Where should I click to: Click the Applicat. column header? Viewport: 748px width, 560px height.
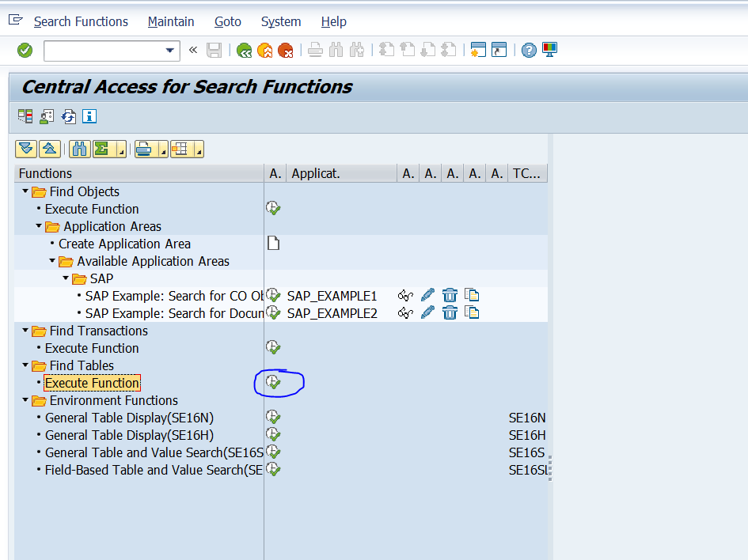pyautogui.click(x=317, y=173)
